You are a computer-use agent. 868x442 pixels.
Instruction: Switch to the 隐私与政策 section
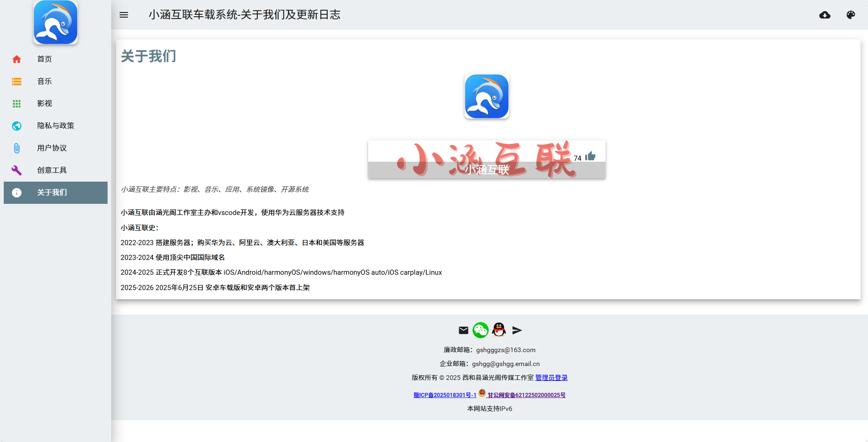[x=55, y=126]
